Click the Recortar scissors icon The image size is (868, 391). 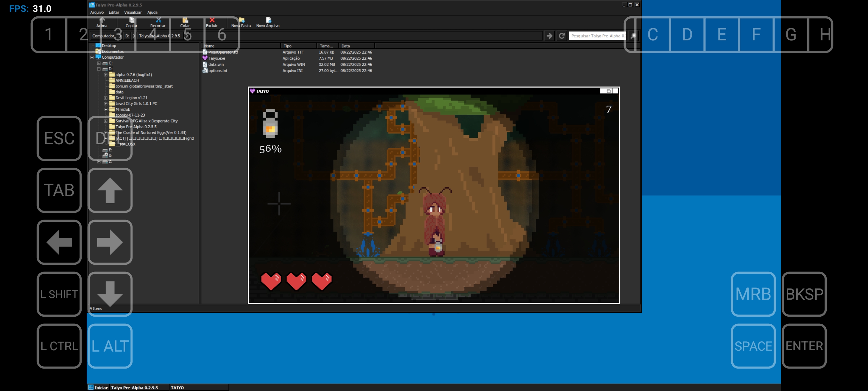coord(158,20)
